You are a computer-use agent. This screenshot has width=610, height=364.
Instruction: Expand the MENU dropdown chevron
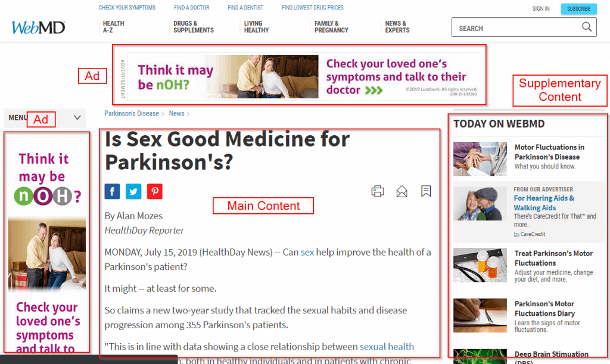tap(77, 117)
